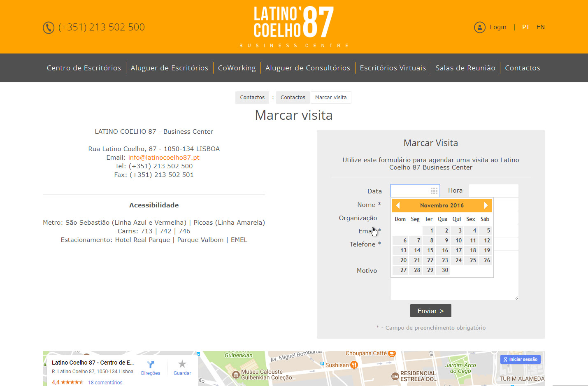Select the Marcar visita tab
This screenshot has height=386, width=588.
tap(330, 98)
